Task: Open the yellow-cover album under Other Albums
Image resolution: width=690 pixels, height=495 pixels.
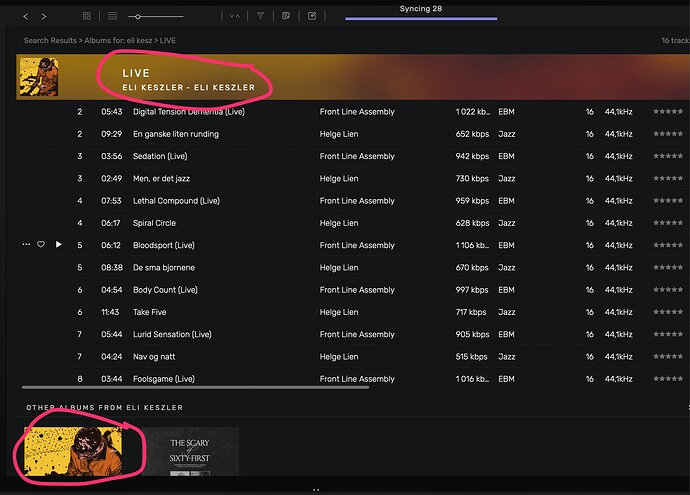Action: point(73,451)
